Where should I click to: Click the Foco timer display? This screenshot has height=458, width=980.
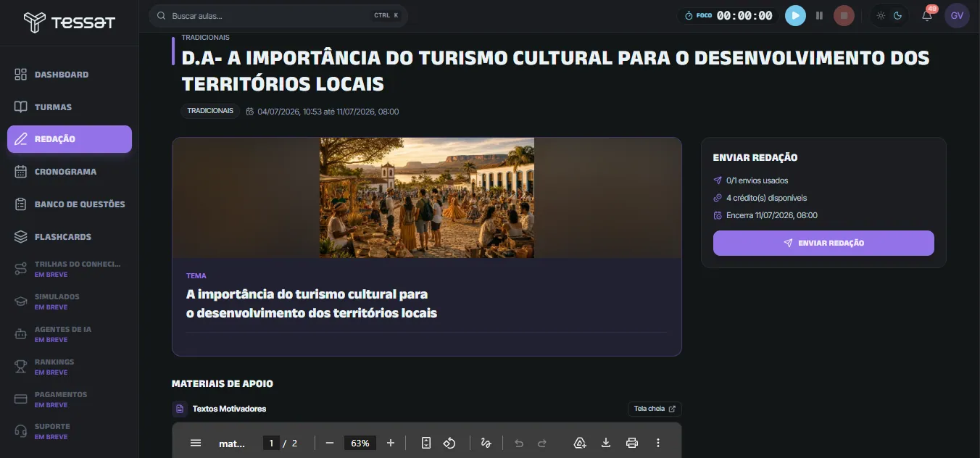[x=728, y=15]
